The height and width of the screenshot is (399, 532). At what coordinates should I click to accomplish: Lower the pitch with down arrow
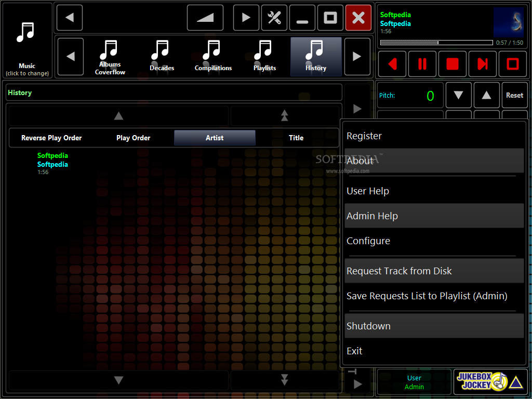[458, 96]
